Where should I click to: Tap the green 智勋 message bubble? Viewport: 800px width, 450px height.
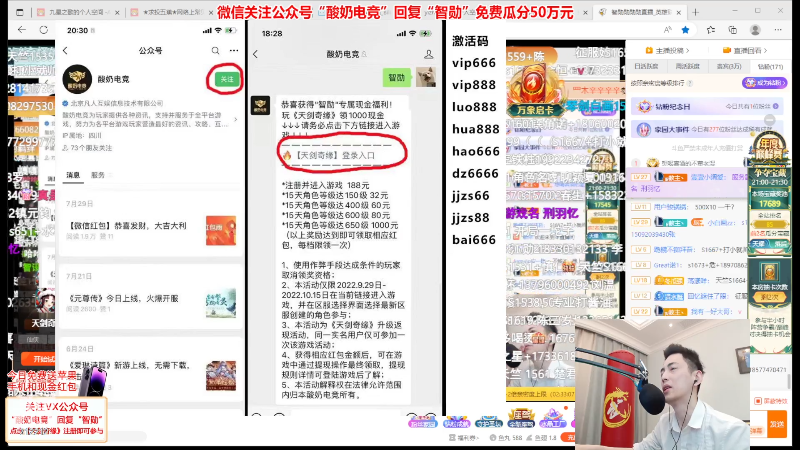pos(396,78)
